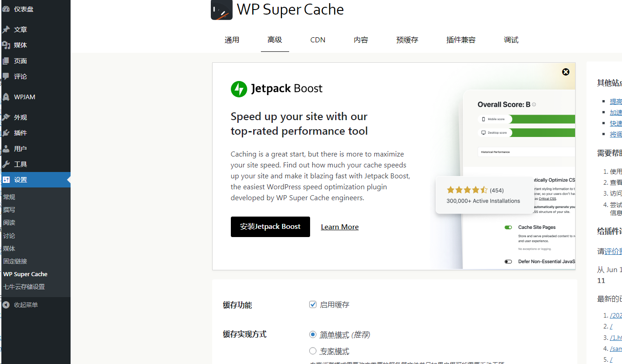The height and width of the screenshot is (364, 622).
Task: Go to the 预缓存 tab
Action: click(407, 40)
